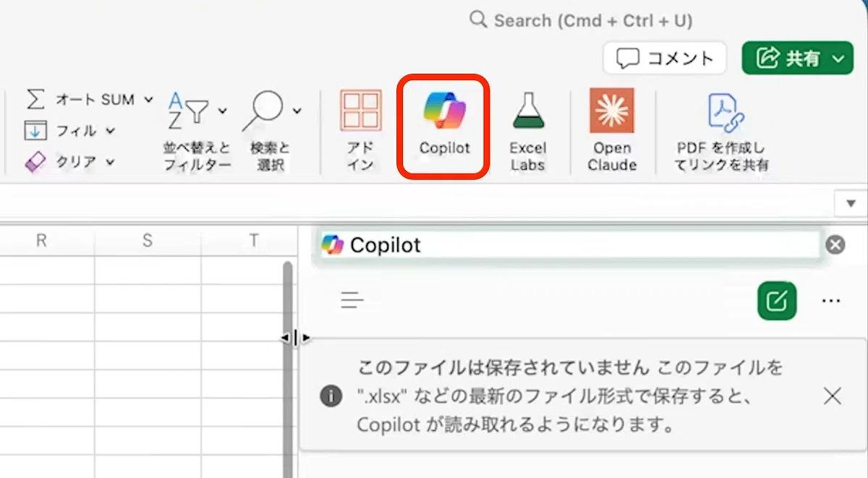868x478 pixels.
Task: Close the Copilot task pane
Action: 835,245
